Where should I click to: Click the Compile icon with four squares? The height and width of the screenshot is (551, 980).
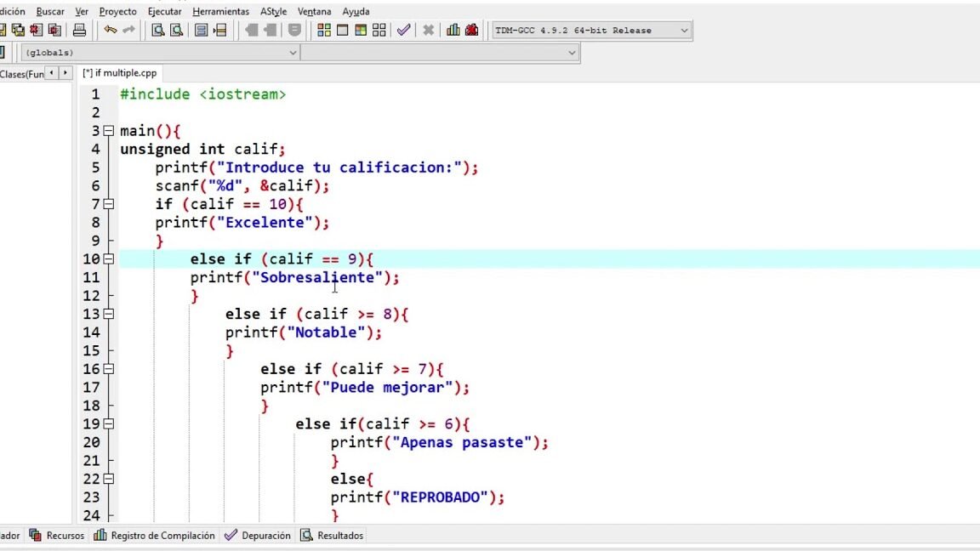[323, 30]
